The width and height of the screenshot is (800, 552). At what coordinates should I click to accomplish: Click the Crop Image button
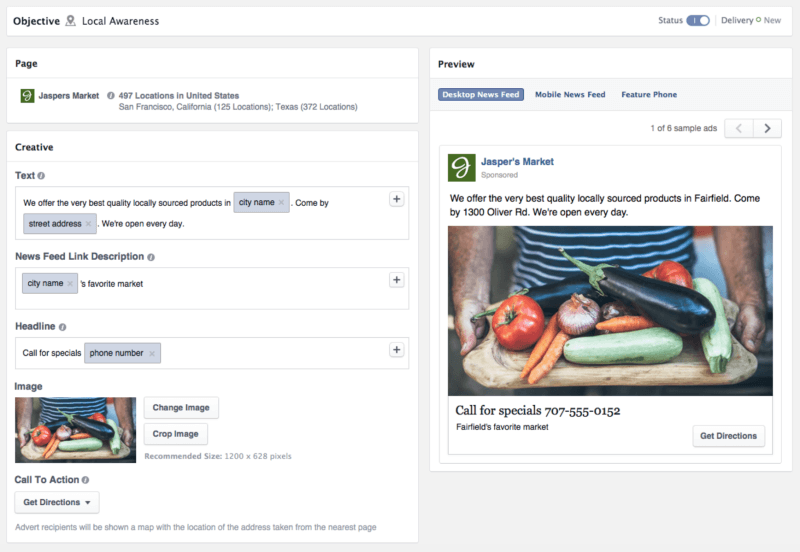(176, 434)
